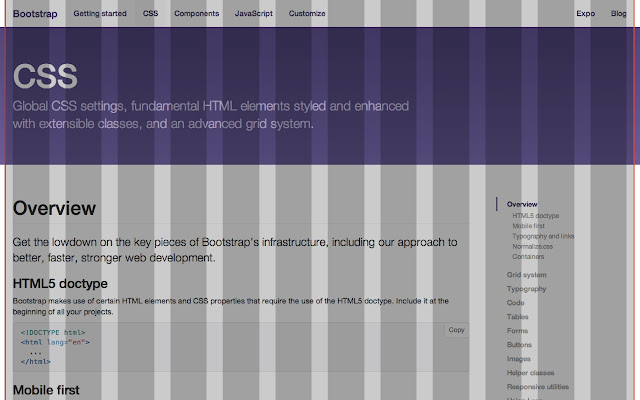Copy the doctype code snippet
Screen dimensions: 640x400
point(456,330)
